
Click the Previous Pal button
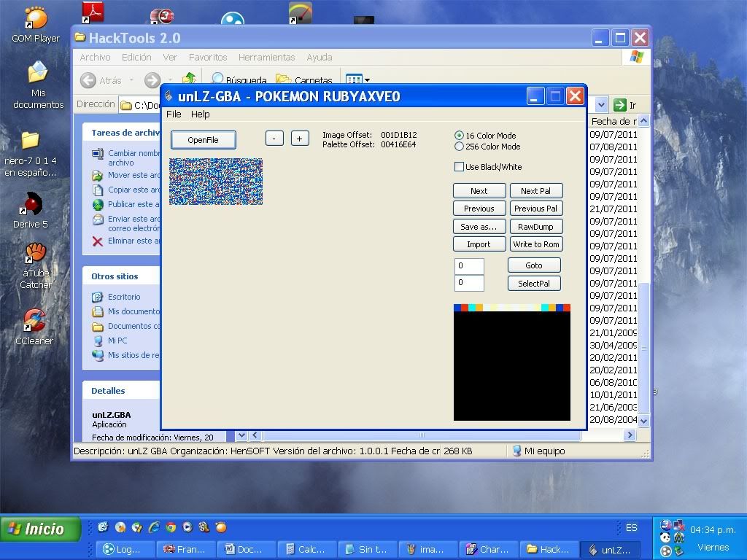(x=536, y=209)
